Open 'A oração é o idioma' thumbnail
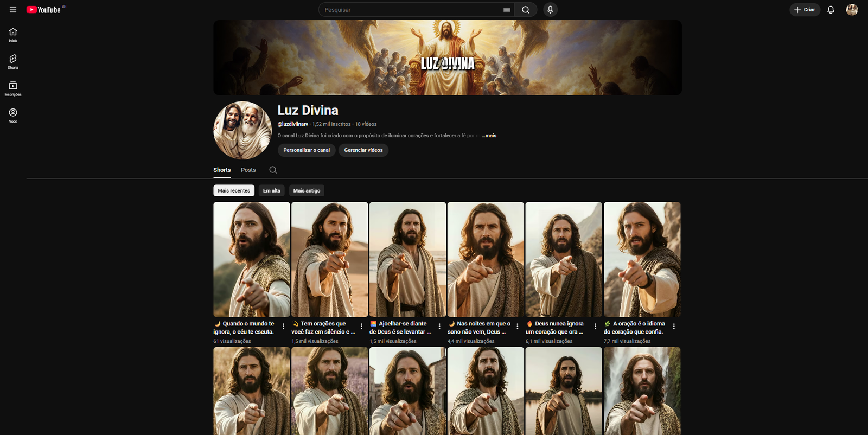This screenshot has width=868, height=435. (x=642, y=259)
